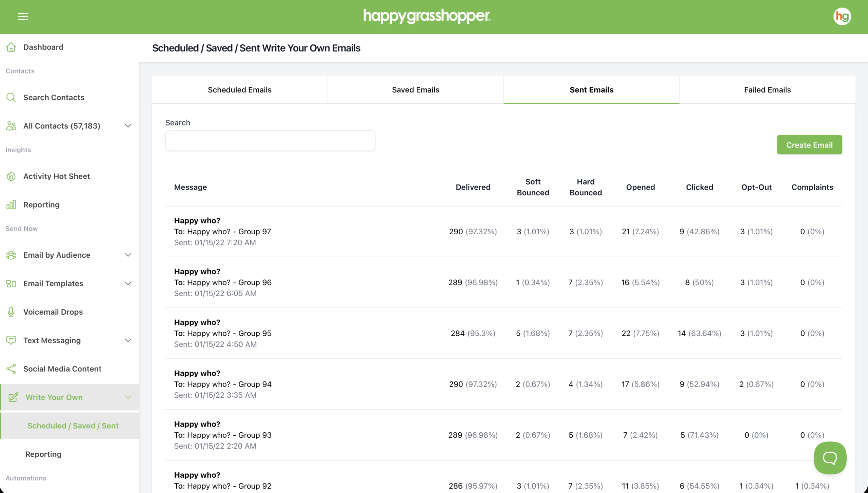
Task: Click the Email Templates layout icon
Action: point(11,283)
